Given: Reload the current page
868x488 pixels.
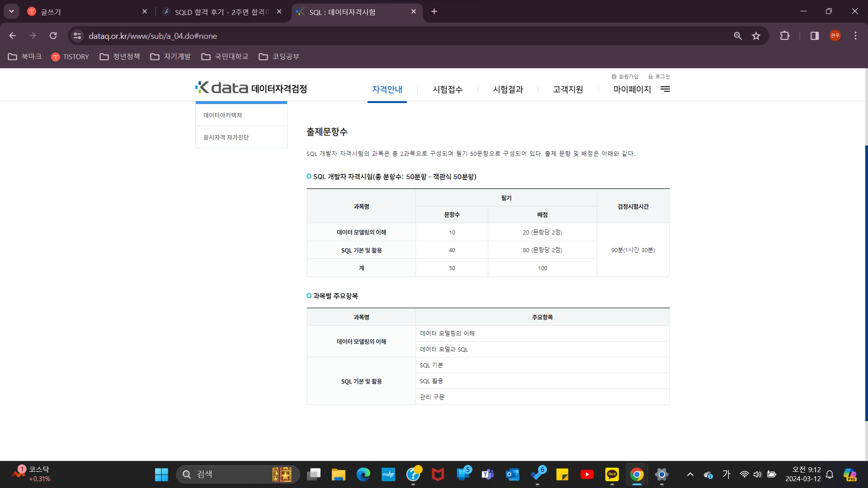Looking at the screenshot, I should [53, 36].
